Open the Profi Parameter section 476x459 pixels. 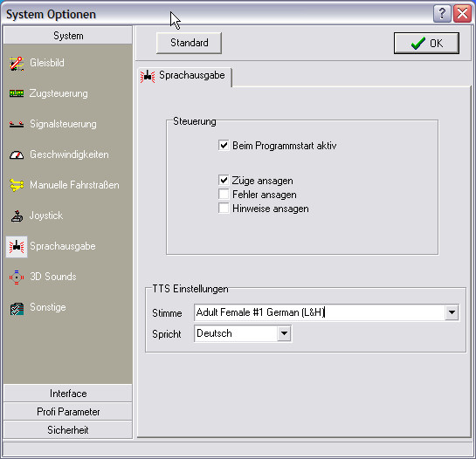tap(68, 412)
